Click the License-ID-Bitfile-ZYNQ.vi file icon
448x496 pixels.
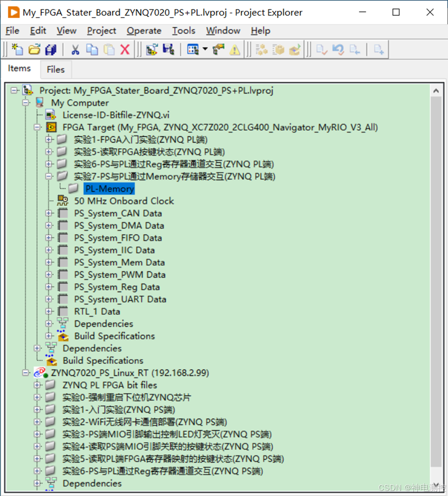pos(51,115)
